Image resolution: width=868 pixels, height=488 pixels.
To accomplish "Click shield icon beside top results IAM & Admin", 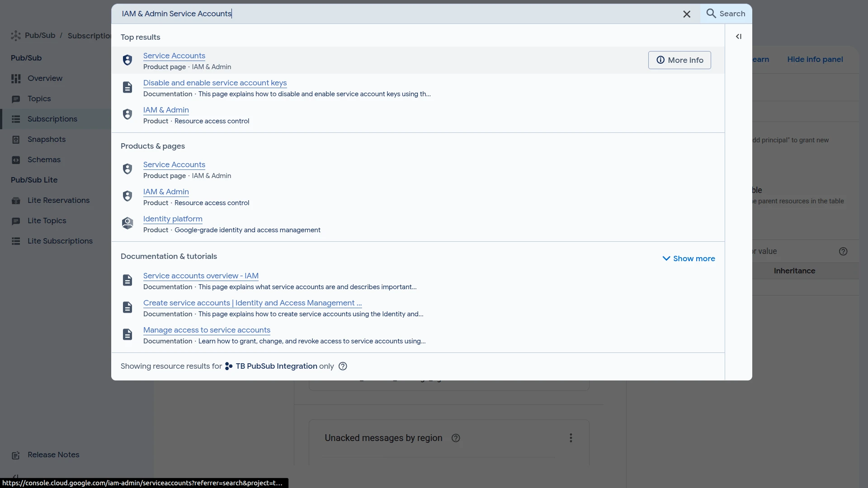I will [x=127, y=114].
